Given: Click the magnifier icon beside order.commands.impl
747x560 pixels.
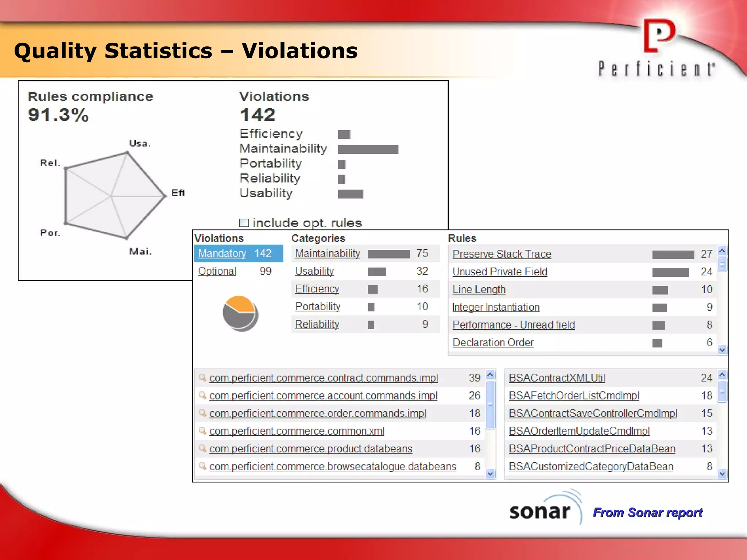Looking at the screenshot, I should point(202,413).
